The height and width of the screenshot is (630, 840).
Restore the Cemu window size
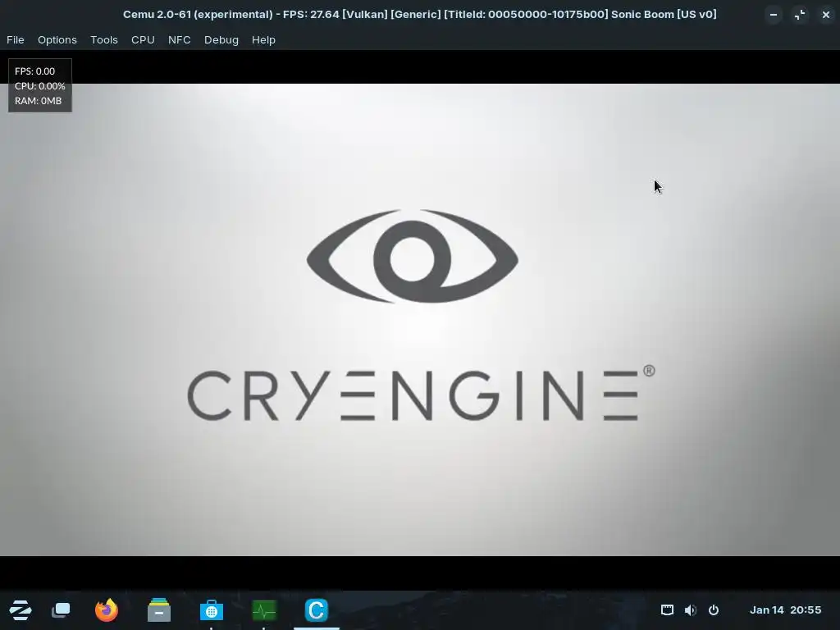click(799, 15)
